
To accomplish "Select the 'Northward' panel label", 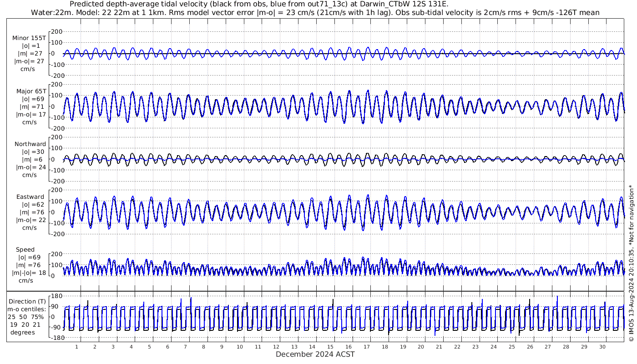I will tap(30, 144).
